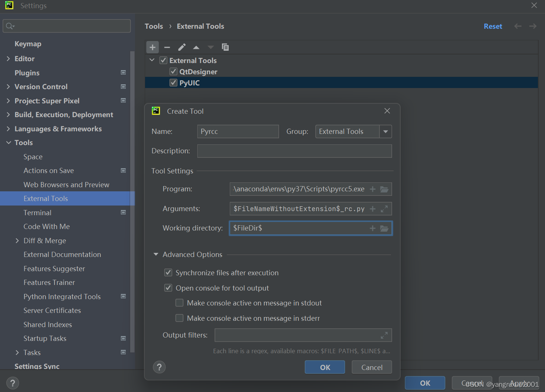Edit selected tool using pencil icon
Screen dimensions: 545x392
coord(182,47)
